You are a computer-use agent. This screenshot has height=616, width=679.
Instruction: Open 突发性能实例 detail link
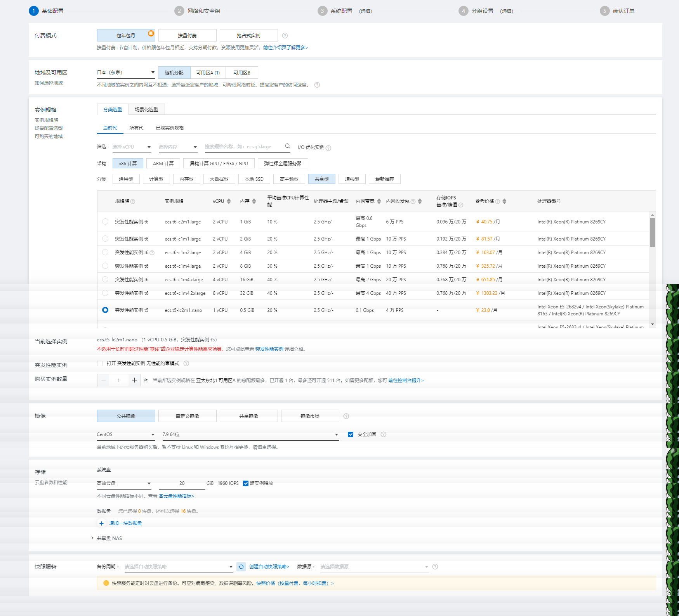pos(269,349)
